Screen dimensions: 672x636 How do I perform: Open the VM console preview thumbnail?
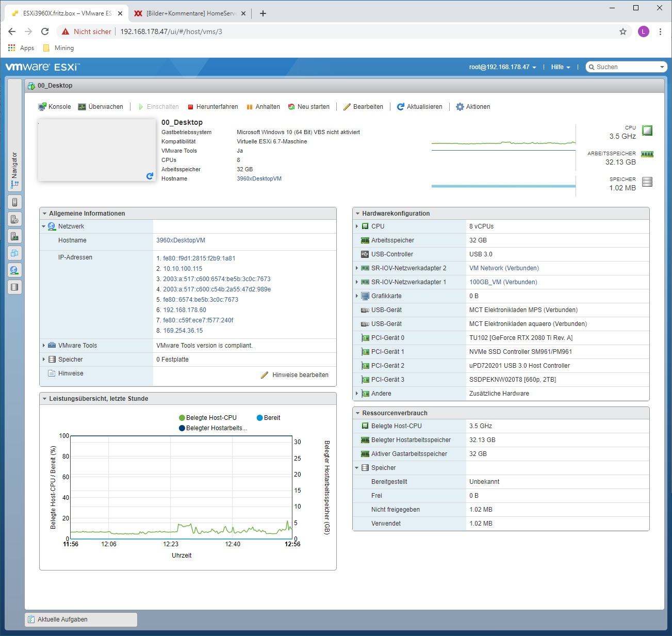[97, 150]
